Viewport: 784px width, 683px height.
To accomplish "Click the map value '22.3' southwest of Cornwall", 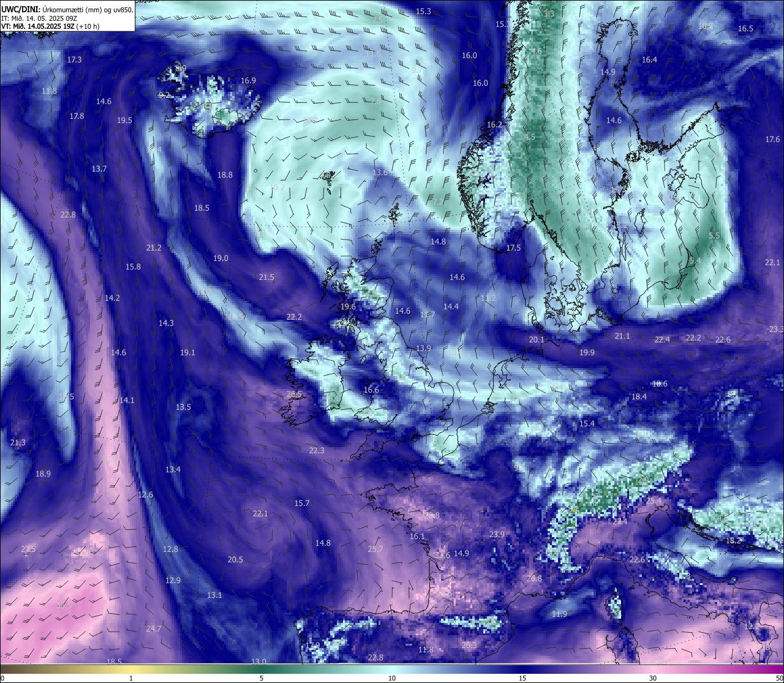I will [x=317, y=450].
